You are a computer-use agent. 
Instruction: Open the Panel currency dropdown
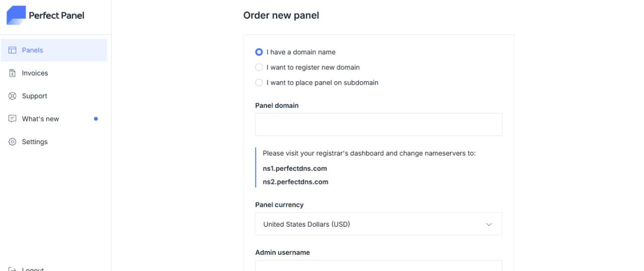[x=378, y=224]
